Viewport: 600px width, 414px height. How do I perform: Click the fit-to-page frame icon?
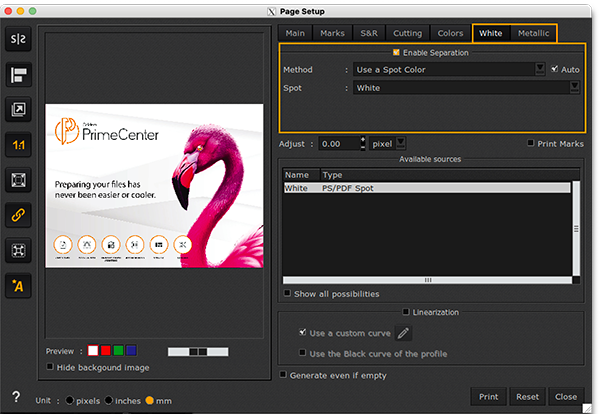click(x=19, y=180)
